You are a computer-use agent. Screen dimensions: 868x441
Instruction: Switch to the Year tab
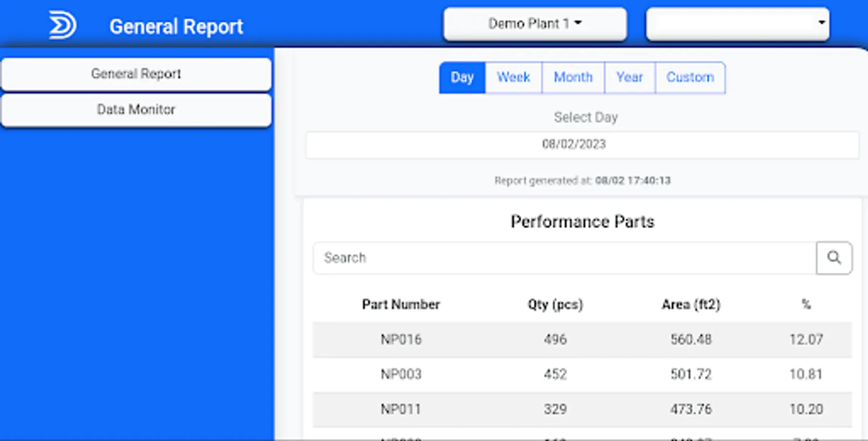coord(629,77)
